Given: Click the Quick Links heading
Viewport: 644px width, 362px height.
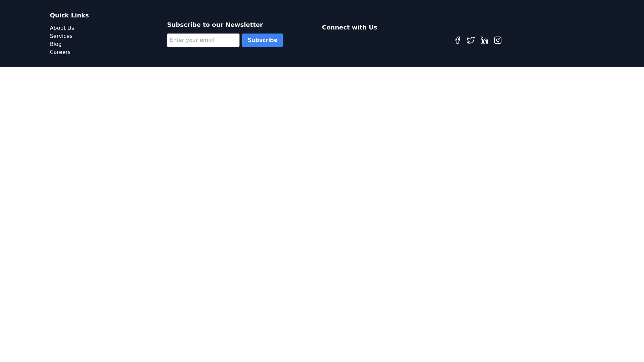Looking at the screenshot, I should click(69, 15).
